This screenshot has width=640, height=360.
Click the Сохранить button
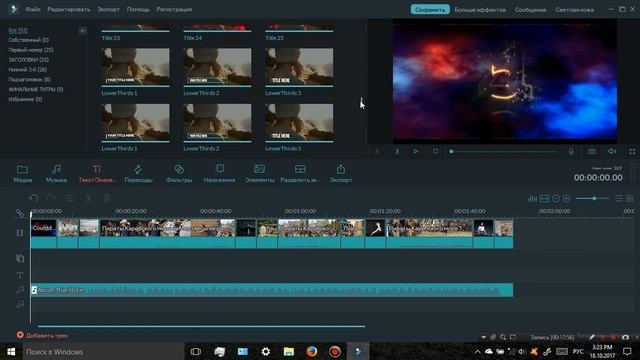click(x=430, y=9)
